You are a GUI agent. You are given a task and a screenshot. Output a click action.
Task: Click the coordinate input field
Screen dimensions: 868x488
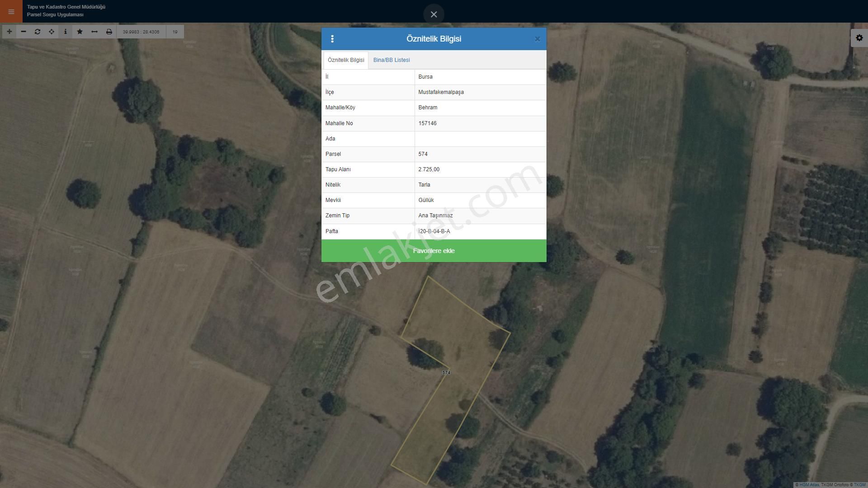point(141,31)
